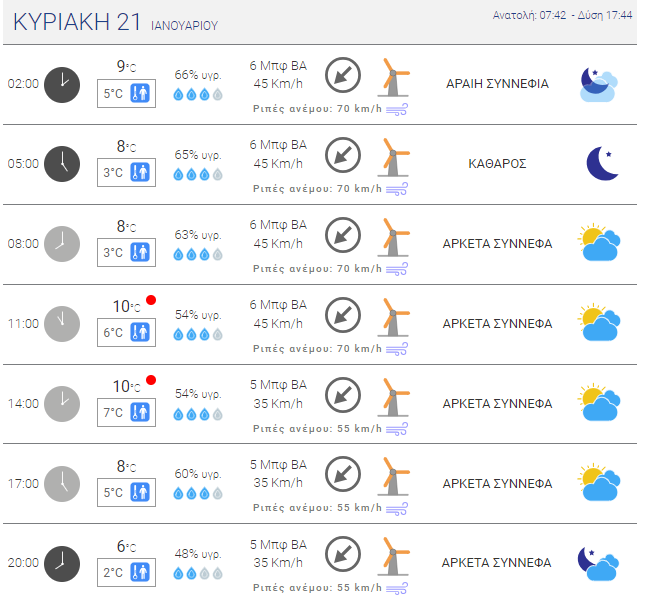Click the sunrise and sunset times text
Screen dimensions: 646x602
562,15
